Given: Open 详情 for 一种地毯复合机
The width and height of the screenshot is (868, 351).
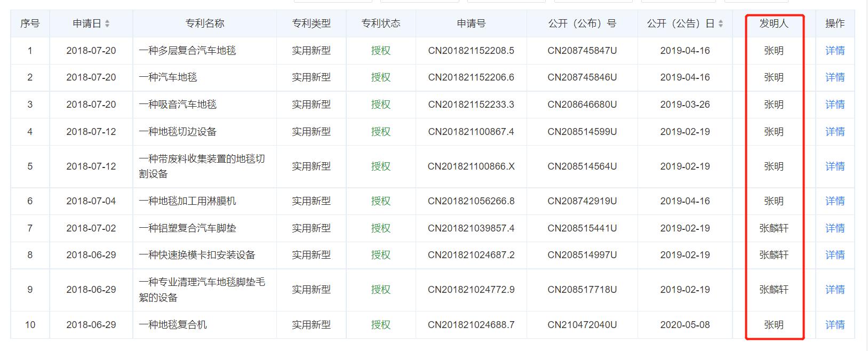Looking at the screenshot, I should click(835, 325).
